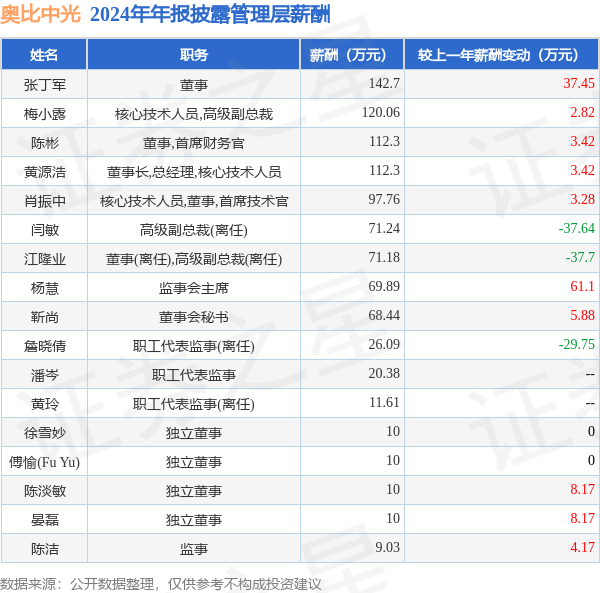Click salary value 69.89
The height and width of the screenshot is (593, 600).
point(384,286)
